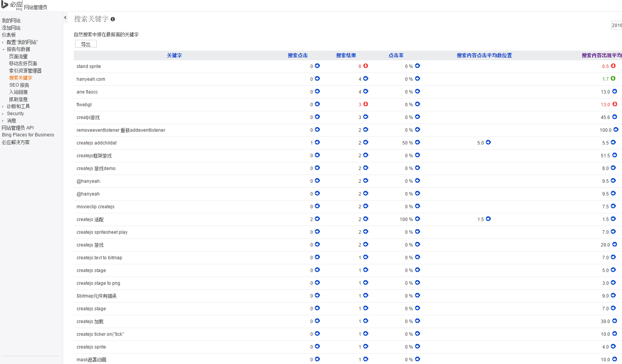Open 网站管理员 API link
622x364 pixels.
click(18, 128)
